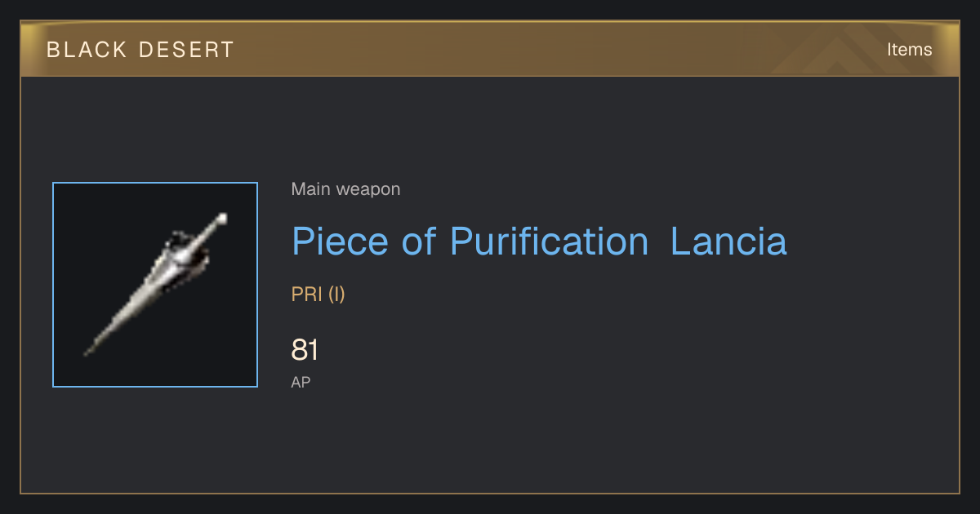This screenshot has height=514, width=980.
Task: Go to the Items section link
Action: 909,50
